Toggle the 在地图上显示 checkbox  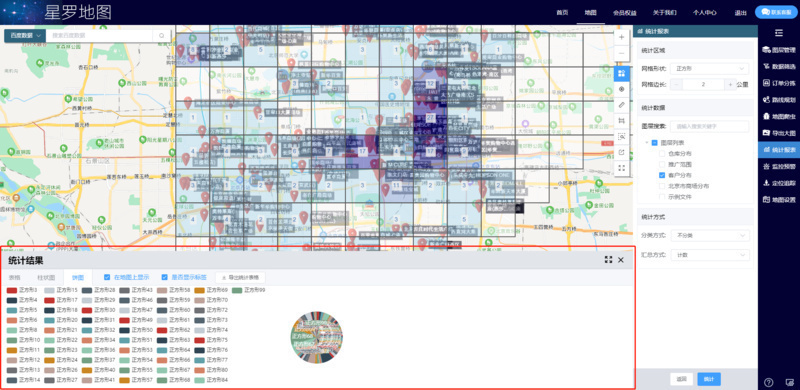point(107,277)
